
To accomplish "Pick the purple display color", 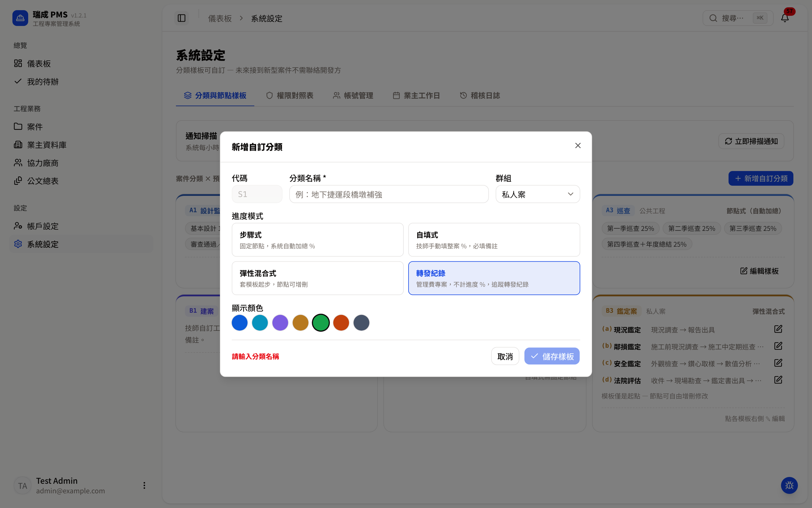I will pos(280,323).
